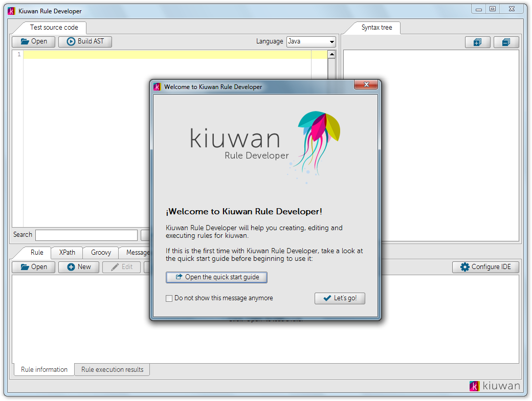This screenshot has height=401, width=532.
Task: Select the Rule tab
Action: click(x=37, y=252)
